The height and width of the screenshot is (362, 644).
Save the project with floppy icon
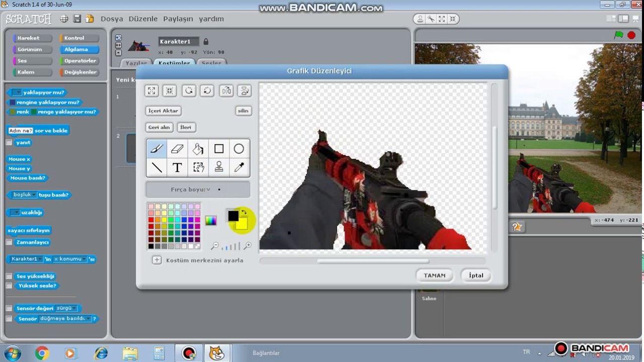(x=77, y=19)
